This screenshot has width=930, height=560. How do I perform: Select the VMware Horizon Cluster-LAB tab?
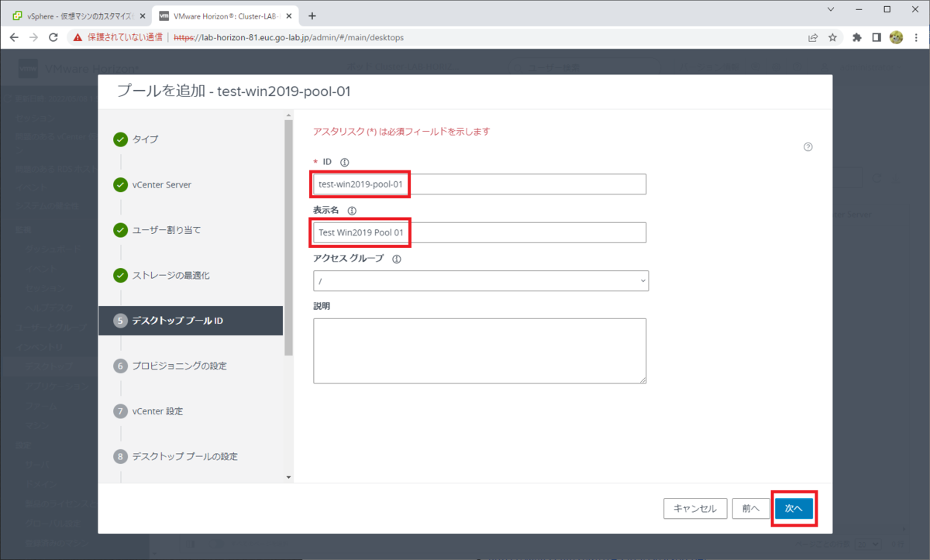pos(225,15)
